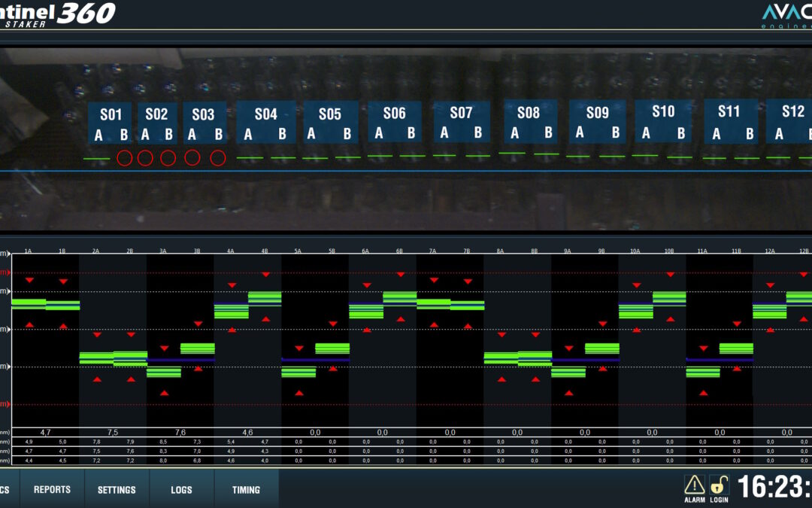Click the 8,0 table cell
This screenshot has width=812, height=508.
tap(164, 461)
